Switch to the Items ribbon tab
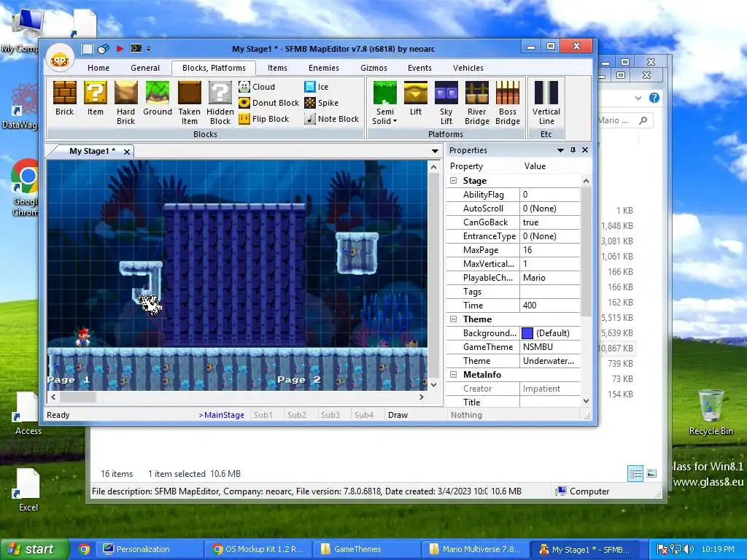This screenshot has height=560, width=747. click(277, 68)
